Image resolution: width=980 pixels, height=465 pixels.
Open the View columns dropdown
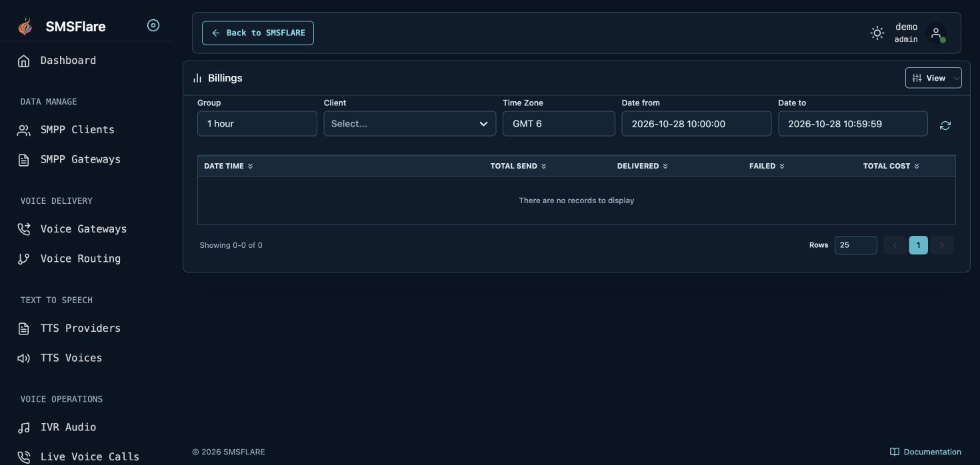pos(933,78)
